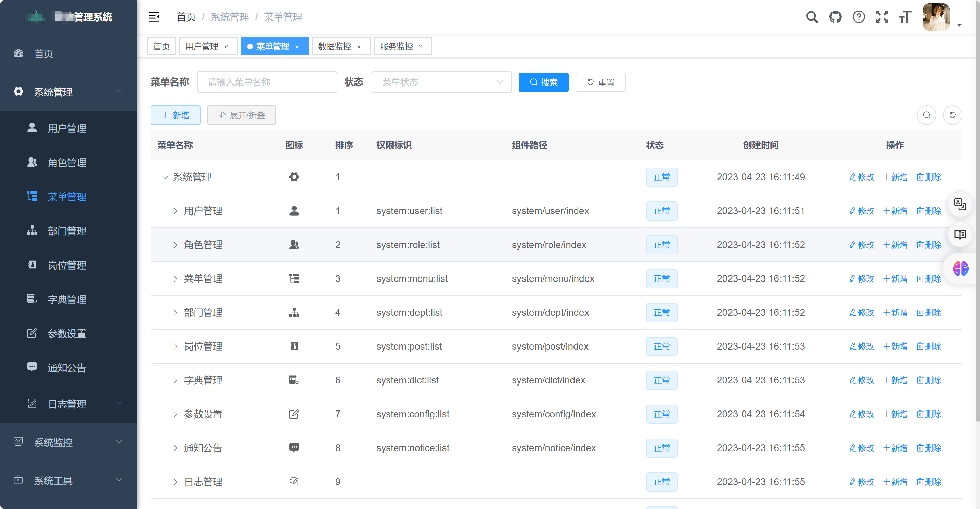Screen dimensions: 980x509
Task: Toggle fullscreen mode icon
Action: click(x=882, y=17)
